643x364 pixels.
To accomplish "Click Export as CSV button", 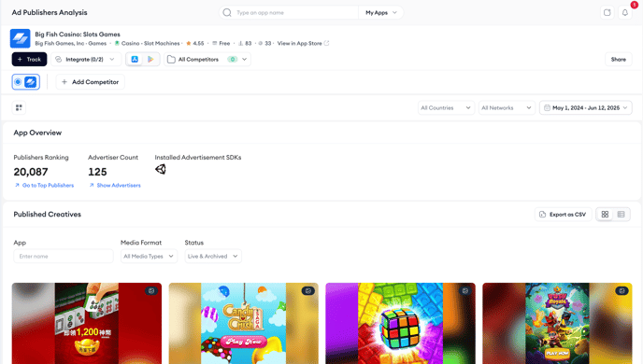I will tap(563, 215).
